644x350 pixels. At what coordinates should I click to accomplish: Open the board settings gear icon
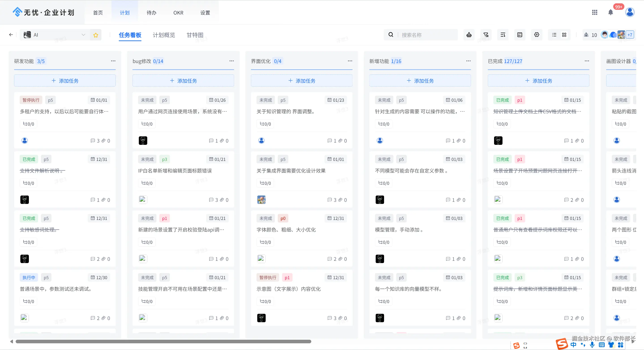click(x=537, y=35)
